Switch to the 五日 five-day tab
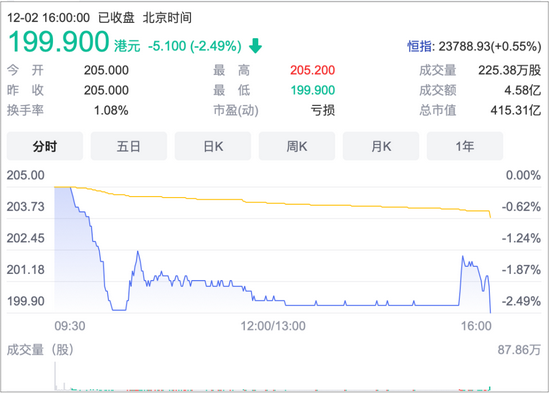550x394 pixels. (129, 146)
